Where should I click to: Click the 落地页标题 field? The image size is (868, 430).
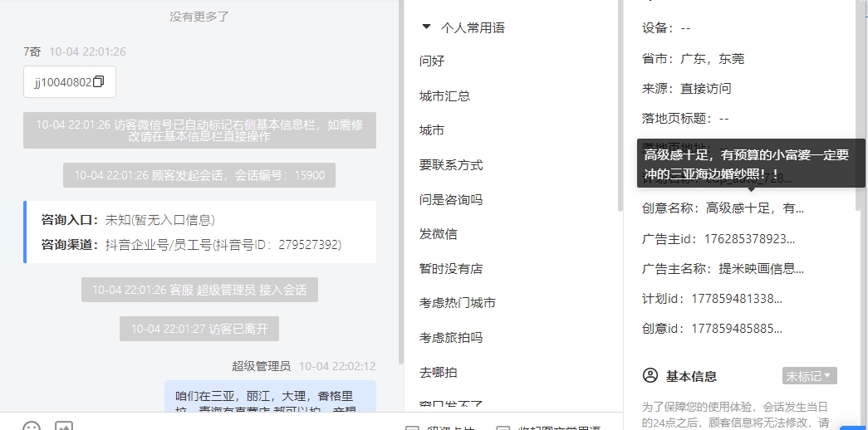(x=684, y=118)
